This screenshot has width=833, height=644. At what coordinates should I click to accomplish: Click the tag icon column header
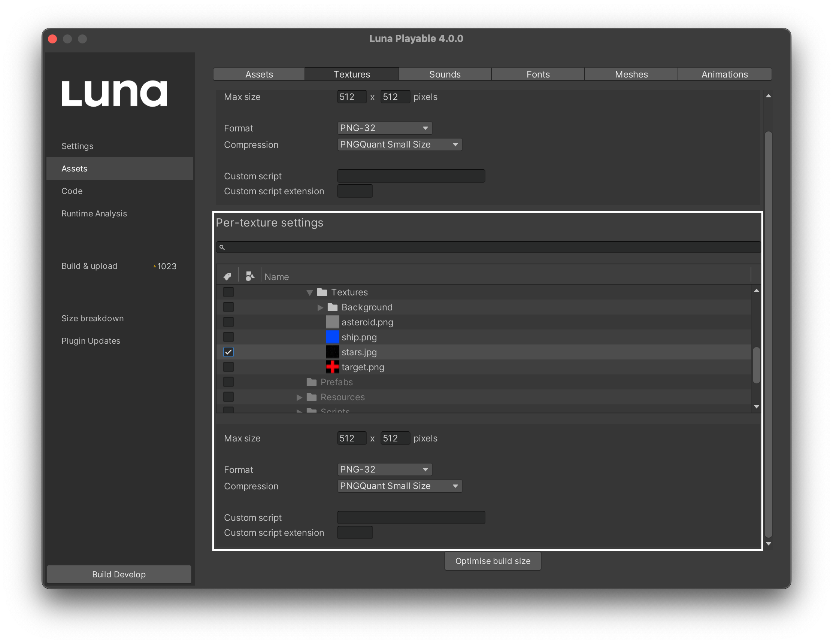(x=227, y=276)
